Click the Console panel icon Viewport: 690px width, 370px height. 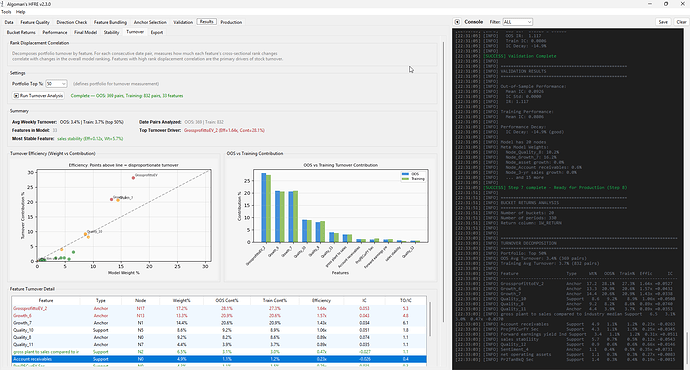[457, 22]
